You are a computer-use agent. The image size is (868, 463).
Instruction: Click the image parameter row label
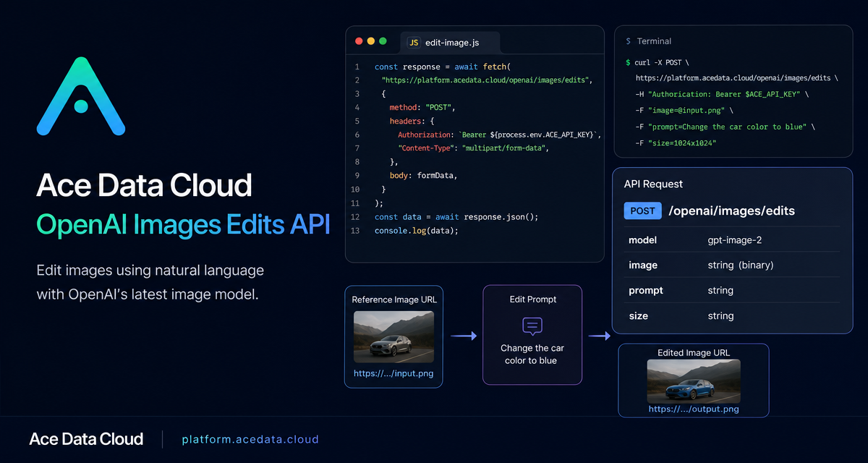[643, 266]
